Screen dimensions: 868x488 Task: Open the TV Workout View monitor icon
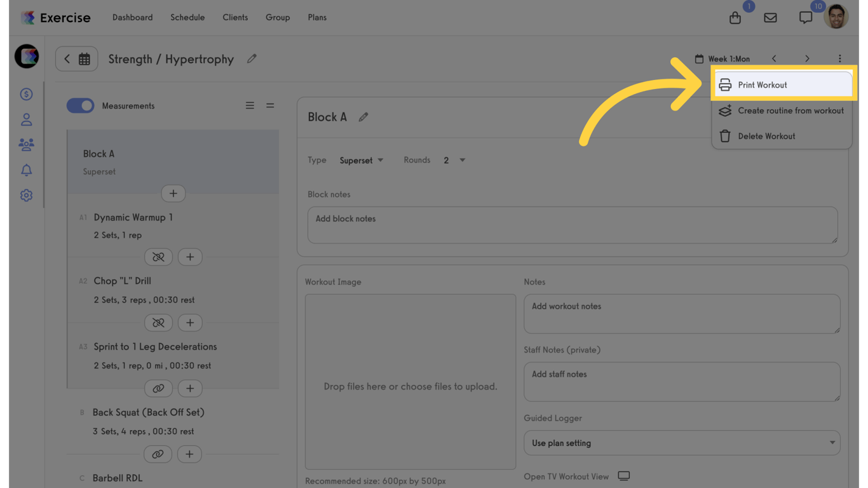tap(624, 476)
